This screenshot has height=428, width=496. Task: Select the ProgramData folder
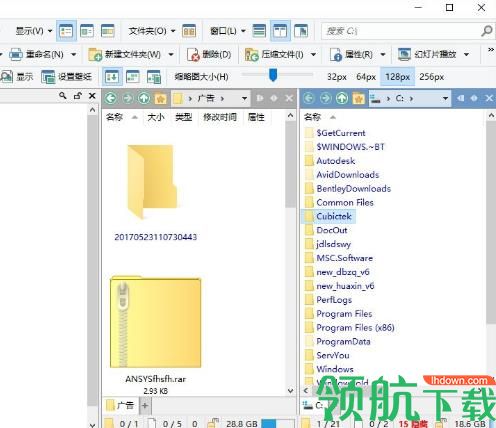338,341
